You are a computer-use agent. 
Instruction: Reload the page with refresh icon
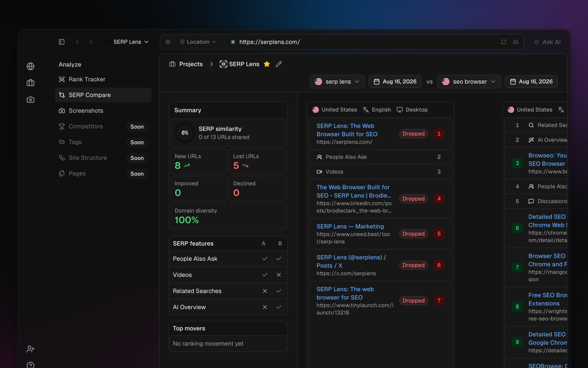pos(504,42)
